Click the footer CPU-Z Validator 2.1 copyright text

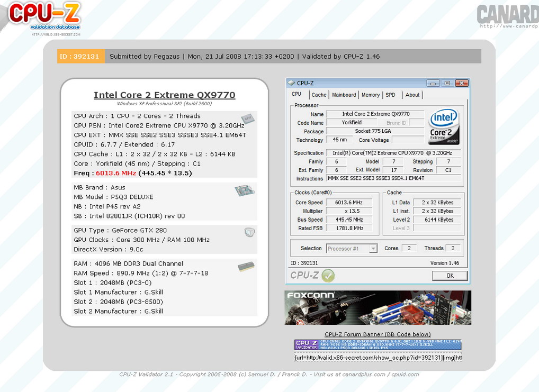269,375
